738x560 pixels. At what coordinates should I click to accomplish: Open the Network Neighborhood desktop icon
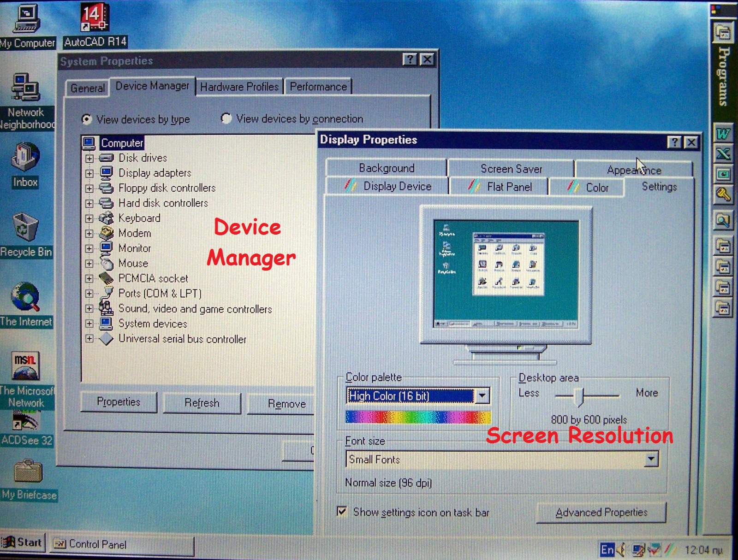pyautogui.click(x=26, y=101)
